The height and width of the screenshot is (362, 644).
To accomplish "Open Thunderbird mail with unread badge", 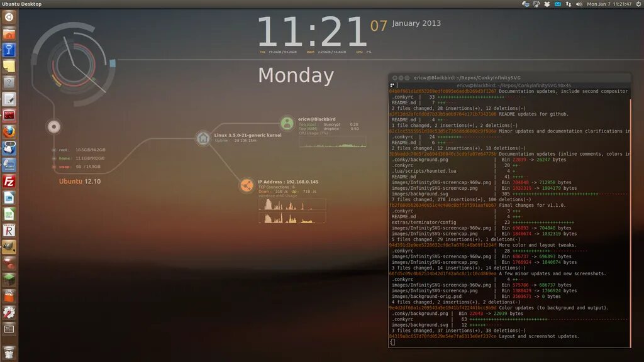I will pyautogui.click(x=9, y=148).
